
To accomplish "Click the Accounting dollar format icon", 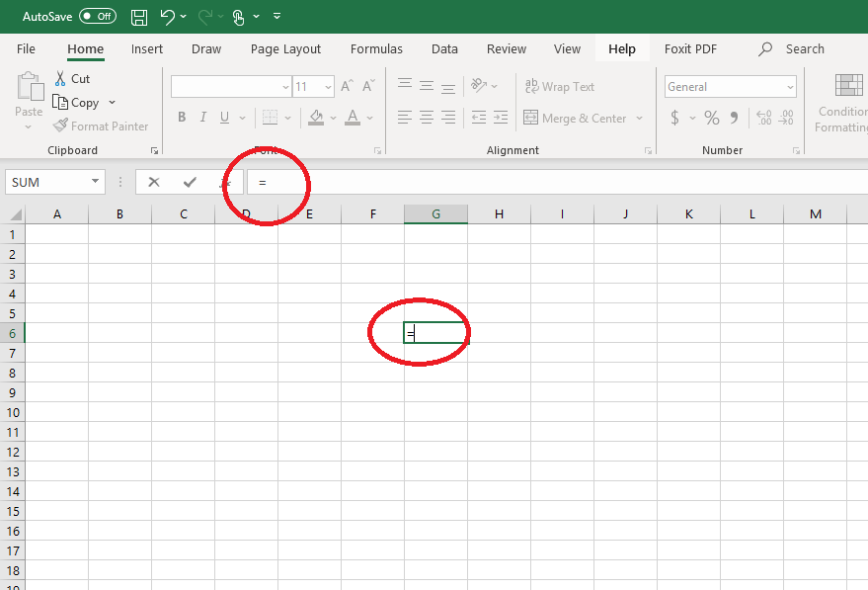I will tap(674, 118).
